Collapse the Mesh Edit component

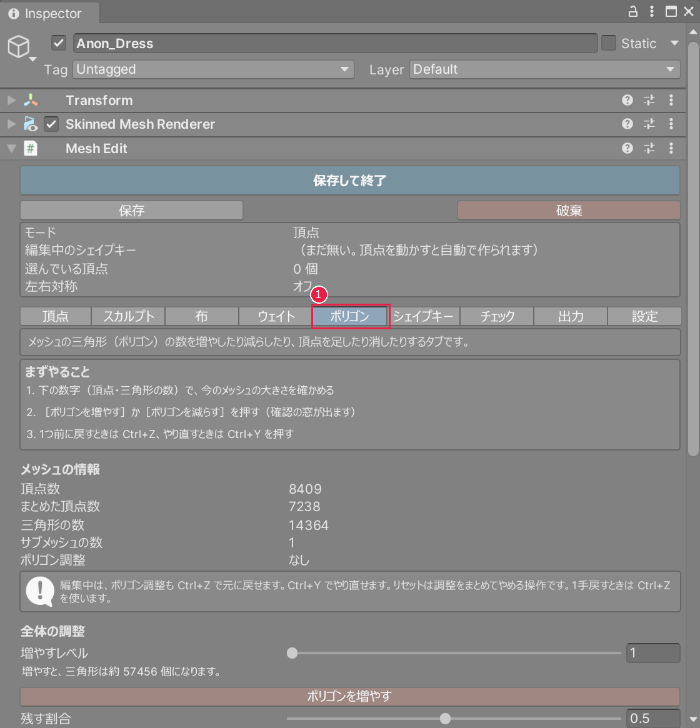(x=12, y=149)
